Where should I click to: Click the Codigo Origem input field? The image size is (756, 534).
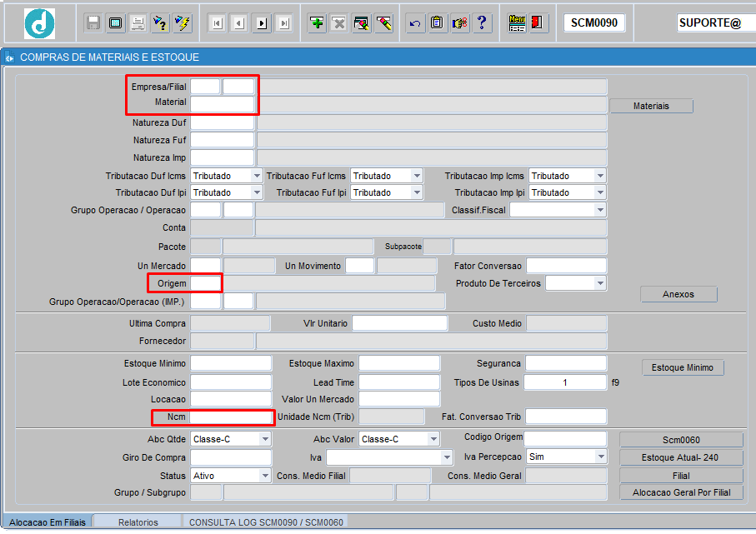coord(565,438)
